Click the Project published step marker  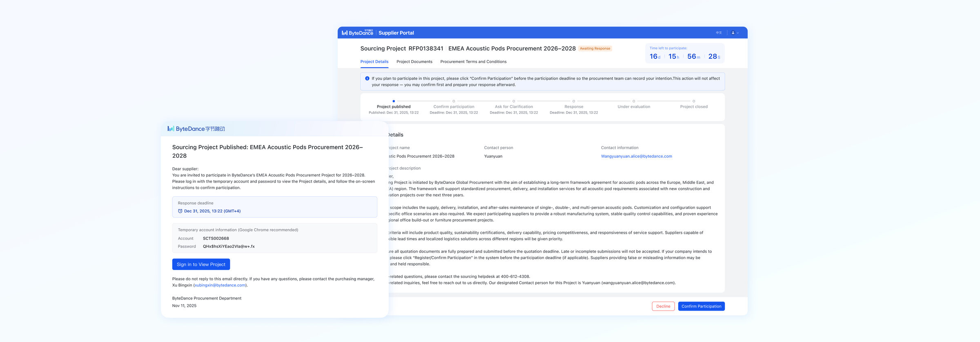click(394, 101)
